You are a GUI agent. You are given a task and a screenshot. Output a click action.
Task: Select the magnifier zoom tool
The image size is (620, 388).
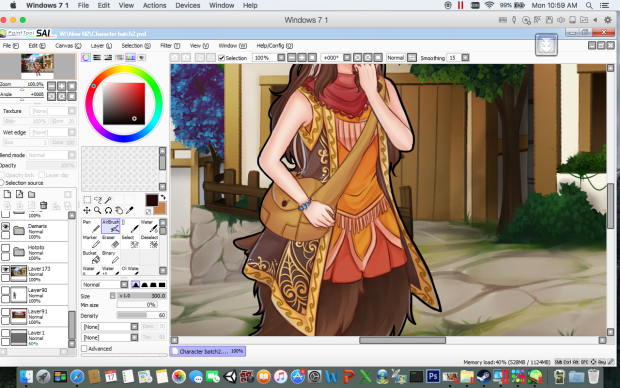(98, 210)
